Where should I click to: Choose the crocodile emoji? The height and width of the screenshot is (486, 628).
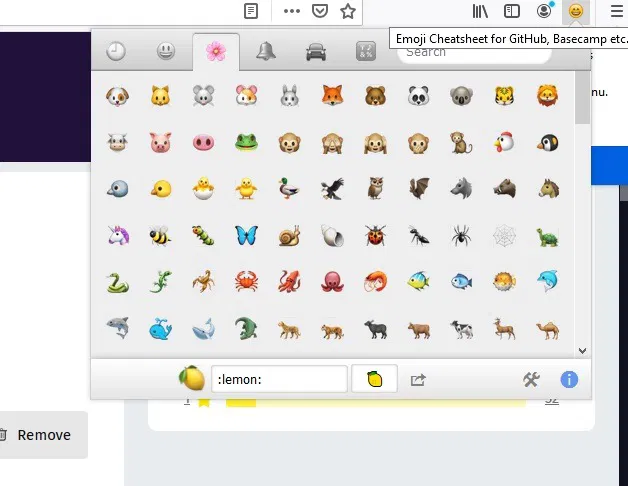(246, 329)
